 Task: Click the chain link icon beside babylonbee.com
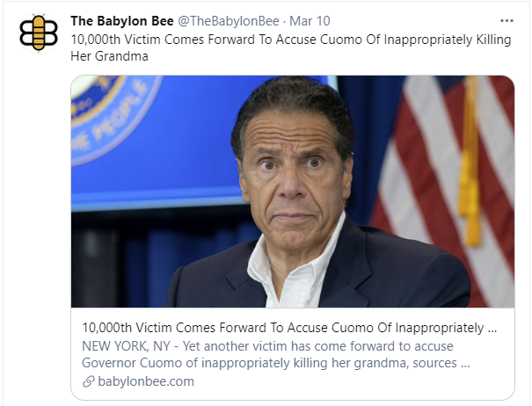(88, 381)
